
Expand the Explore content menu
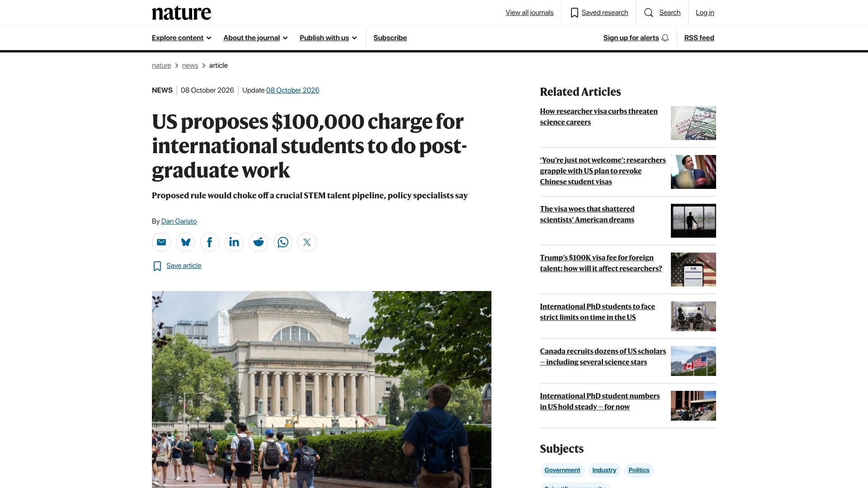(182, 38)
